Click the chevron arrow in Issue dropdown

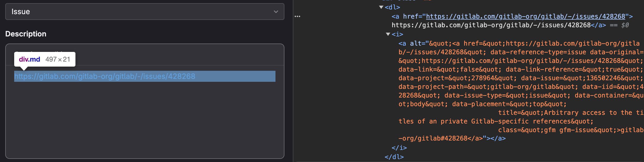[276, 12]
